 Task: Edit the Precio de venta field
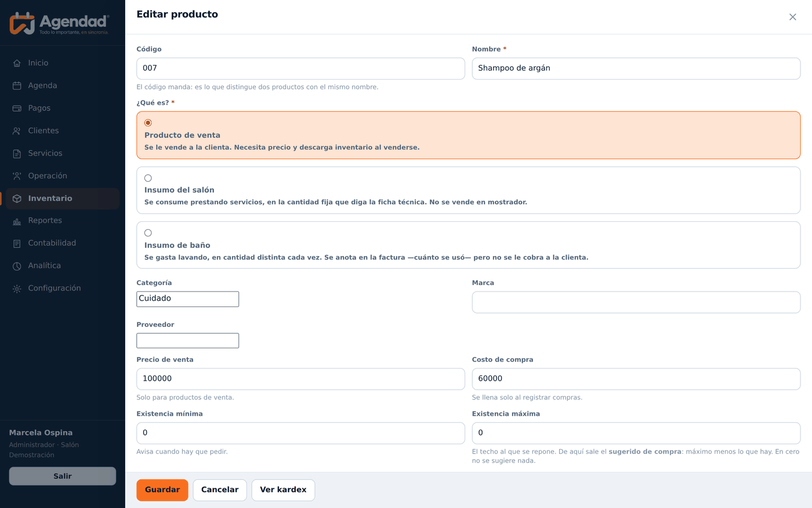click(x=300, y=379)
